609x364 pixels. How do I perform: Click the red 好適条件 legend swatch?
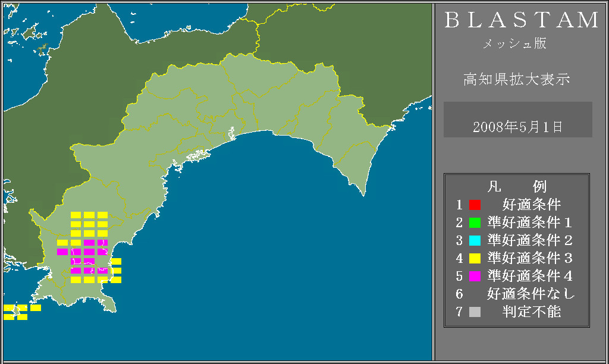click(474, 205)
